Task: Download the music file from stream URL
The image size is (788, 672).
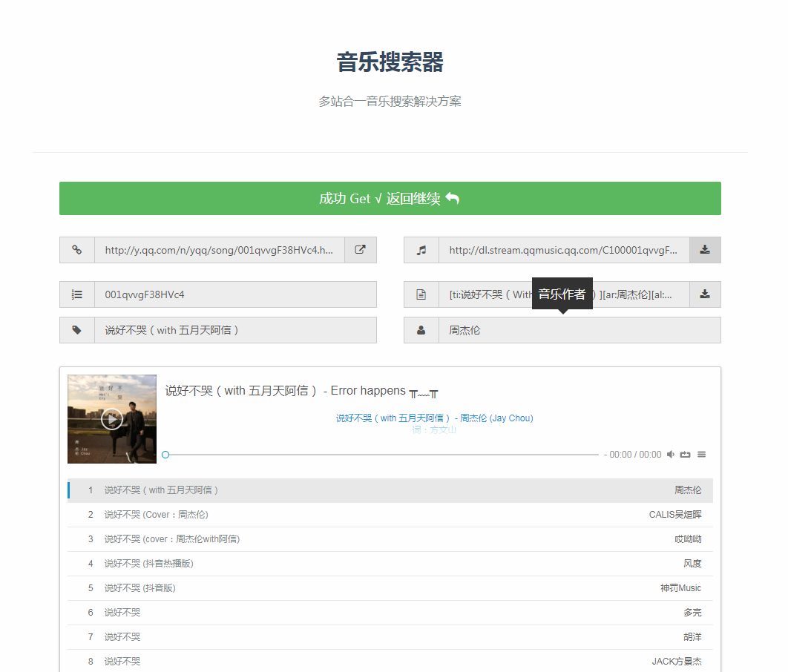Action: click(x=705, y=250)
